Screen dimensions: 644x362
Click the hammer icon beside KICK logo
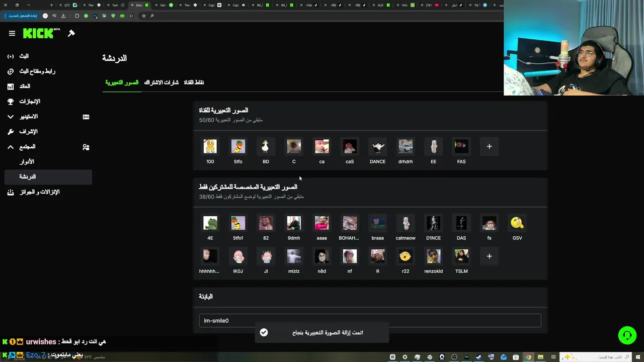tap(71, 33)
